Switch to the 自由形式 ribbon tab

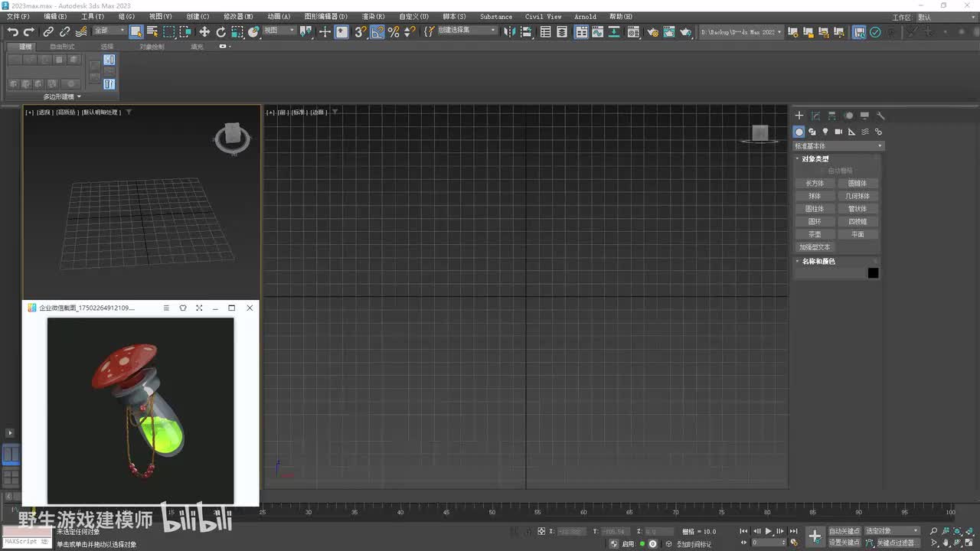63,47
